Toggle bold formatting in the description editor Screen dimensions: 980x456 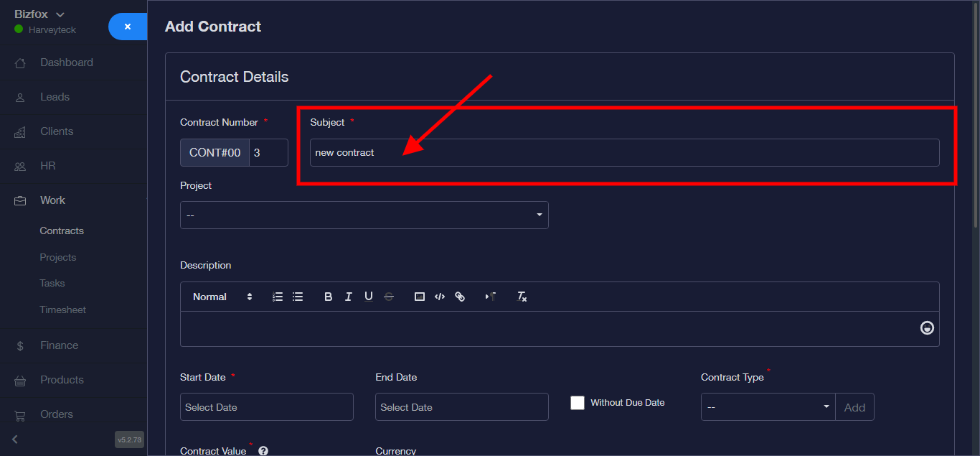coord(328,297)
